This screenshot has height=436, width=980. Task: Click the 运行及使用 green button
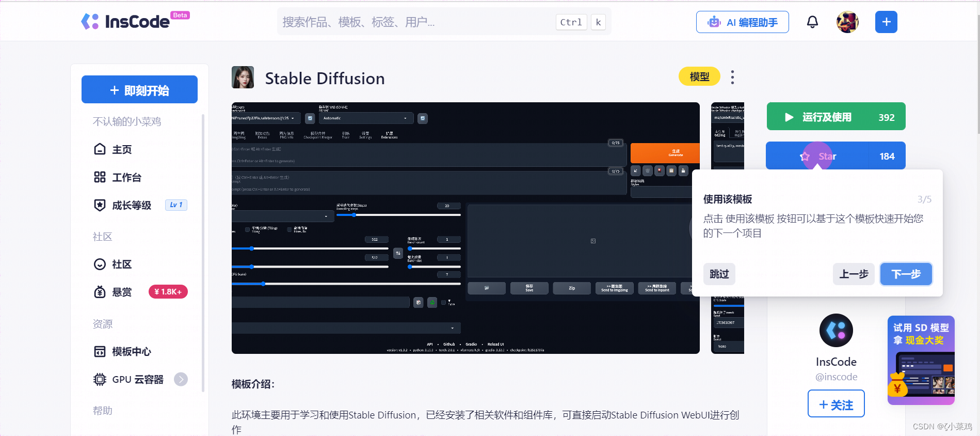pos(836,117)
